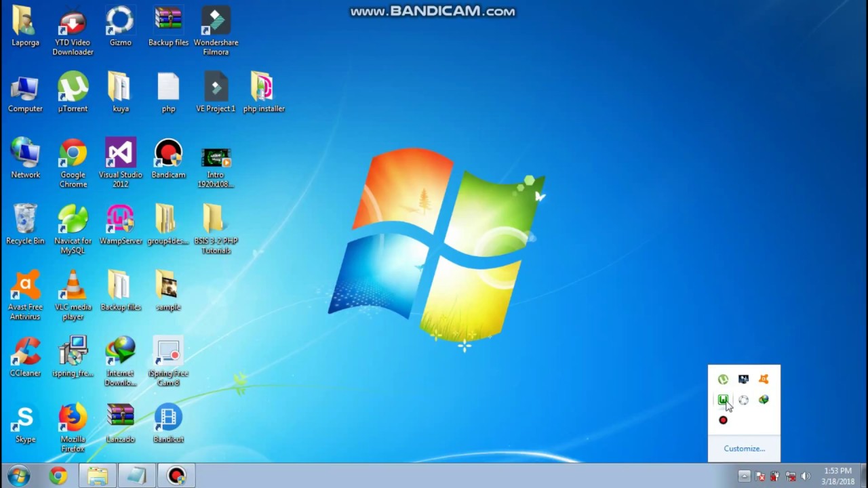Select the Mozilla Firefox desktop shortcut

(x=73, y=428)
